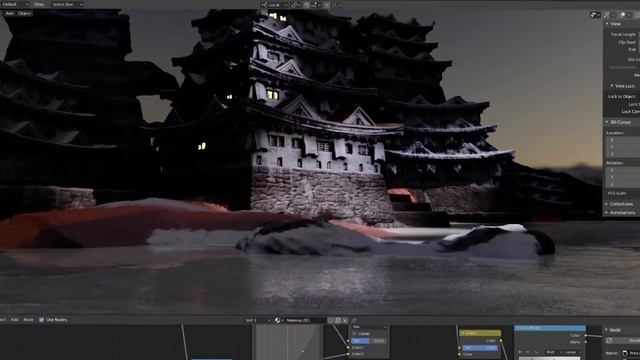
Task: Expand the Collections panel
Action: pyautogui.click(x=619, y=204)
